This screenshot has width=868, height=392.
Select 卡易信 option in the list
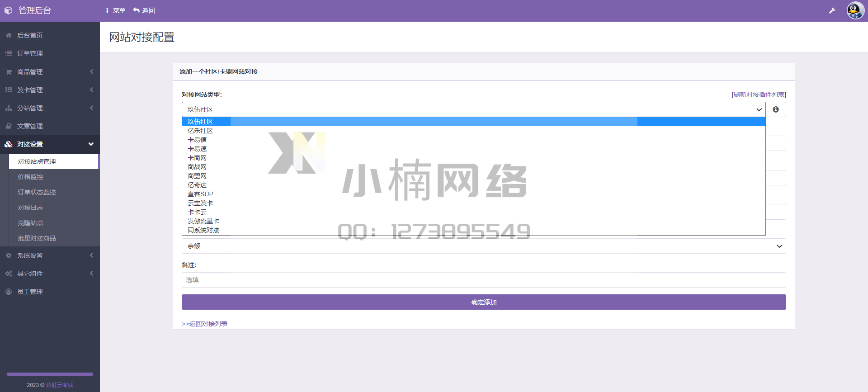pyautogui.click(x=473, y=140)
